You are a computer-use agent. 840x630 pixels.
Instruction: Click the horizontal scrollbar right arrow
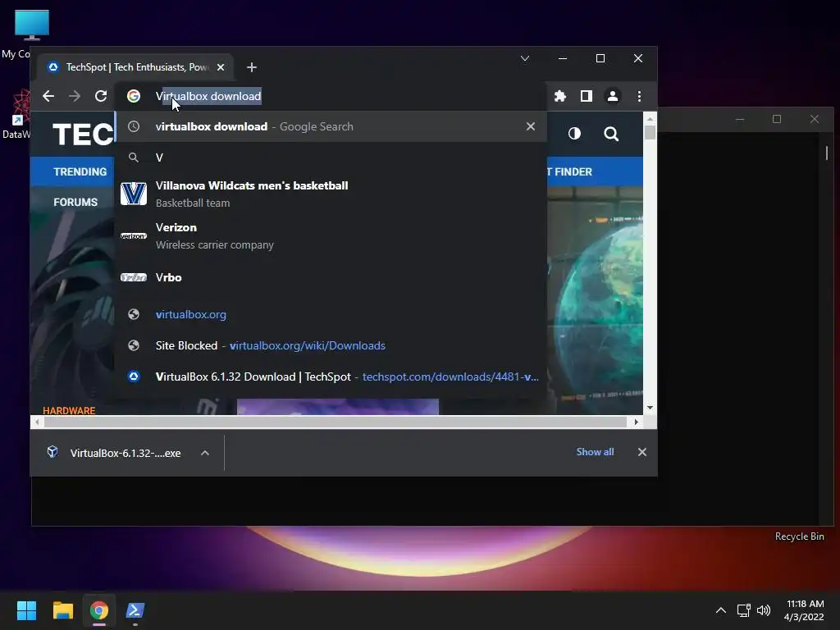[x=636, y=422]
